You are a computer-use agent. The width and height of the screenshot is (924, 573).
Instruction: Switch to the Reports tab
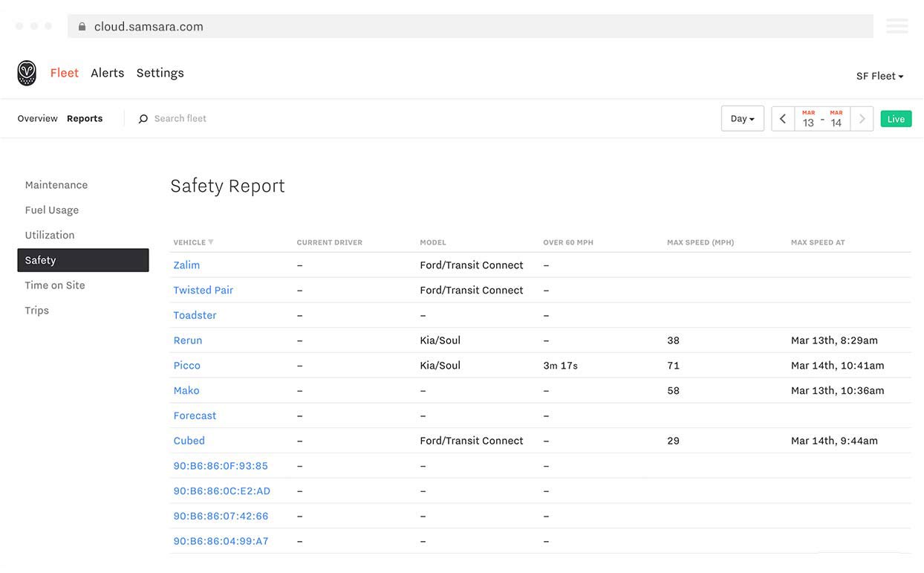[x=85, y=119]
